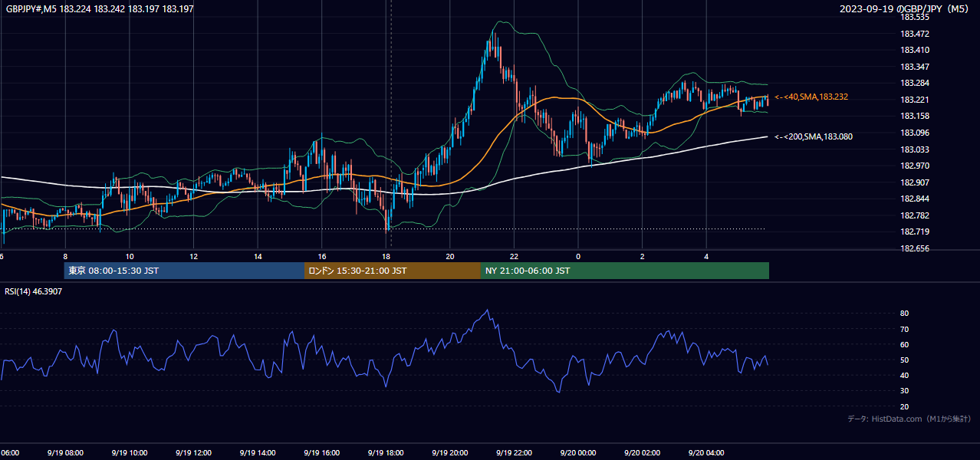Image resolution: width=980 pixels, height=460 pixels.
Task: Click price axis value 183.347
Action: pos(914,67)
